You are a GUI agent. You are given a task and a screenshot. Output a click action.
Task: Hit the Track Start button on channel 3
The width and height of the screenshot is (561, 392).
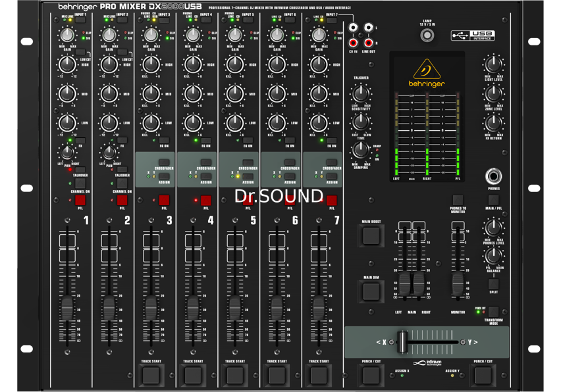click(151, 375)
